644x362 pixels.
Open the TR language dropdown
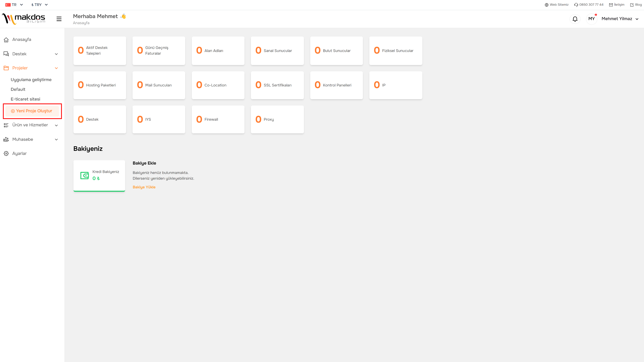click(x=14, y=5)
